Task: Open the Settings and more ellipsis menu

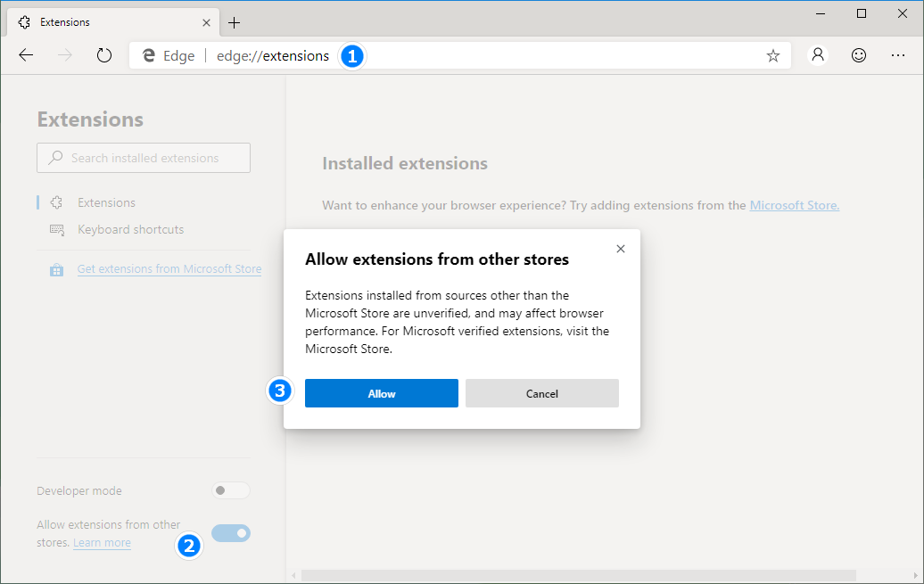Action: (898, 55)
